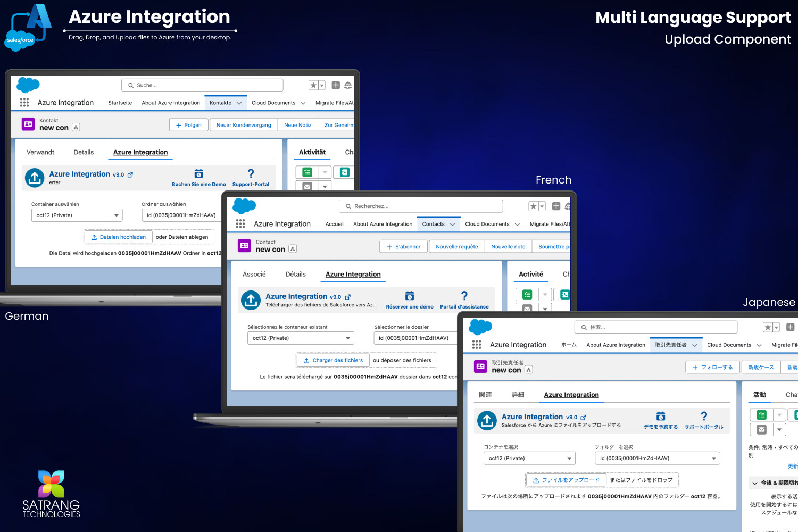This screenshot has height=532, width=798.
Task: Open the Email compose icon in the 活動 panel
Action: click(761, 429)
